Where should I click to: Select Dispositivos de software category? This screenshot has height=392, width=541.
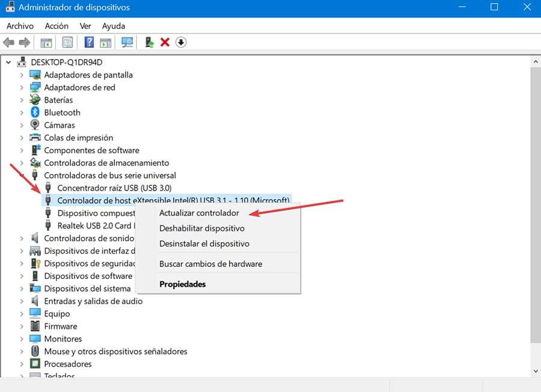(88, 276)
